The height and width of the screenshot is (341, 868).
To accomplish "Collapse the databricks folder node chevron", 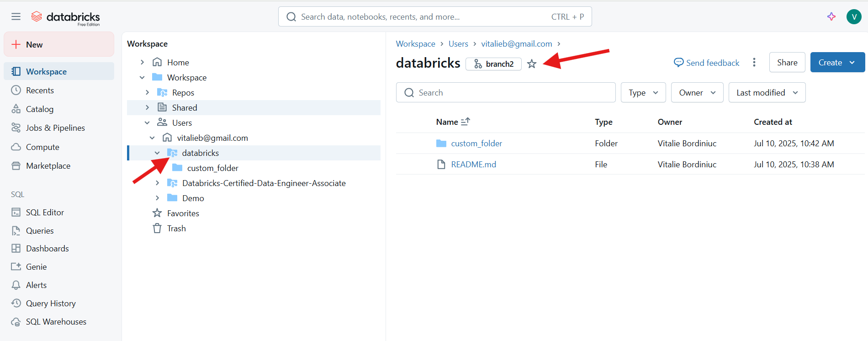I will [157, 153].
